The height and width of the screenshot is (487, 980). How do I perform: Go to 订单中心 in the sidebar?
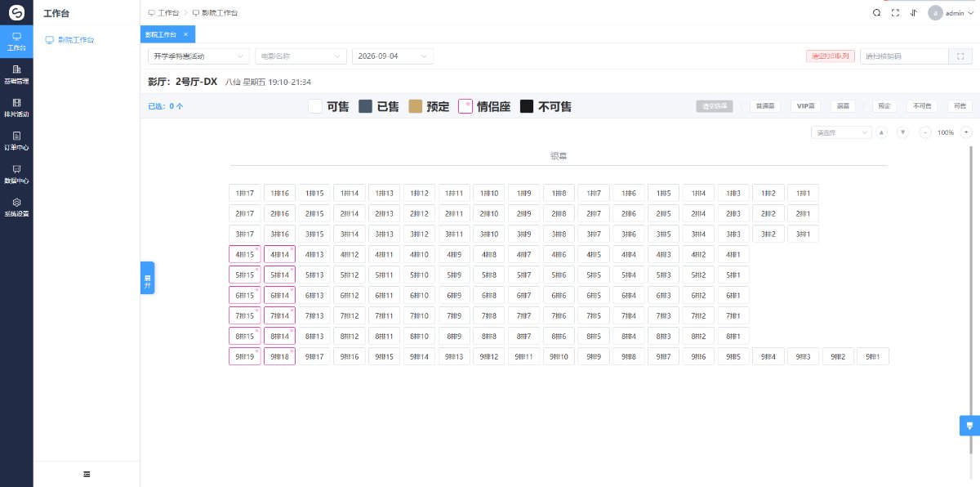[16, 141]
